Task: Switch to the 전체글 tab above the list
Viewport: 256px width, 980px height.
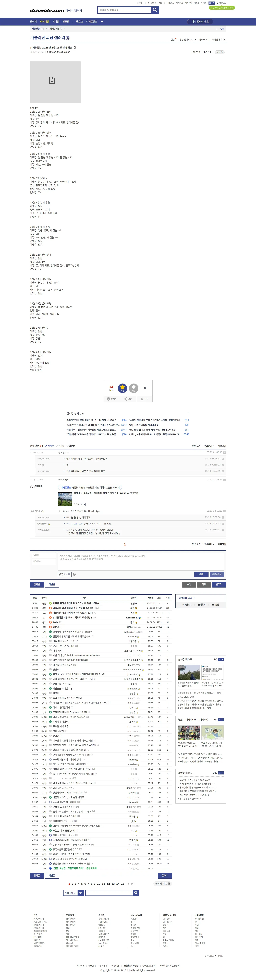Action: coord(37,584)
